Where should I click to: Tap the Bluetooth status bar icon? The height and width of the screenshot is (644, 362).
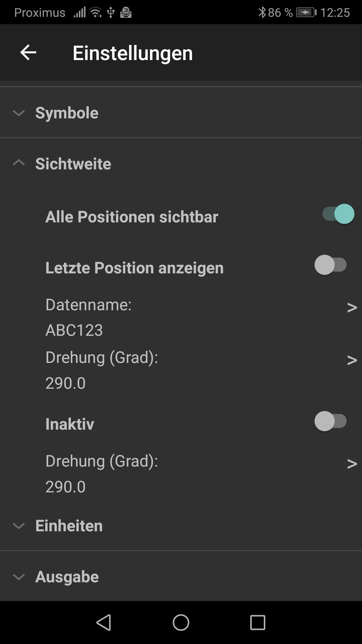262,12
